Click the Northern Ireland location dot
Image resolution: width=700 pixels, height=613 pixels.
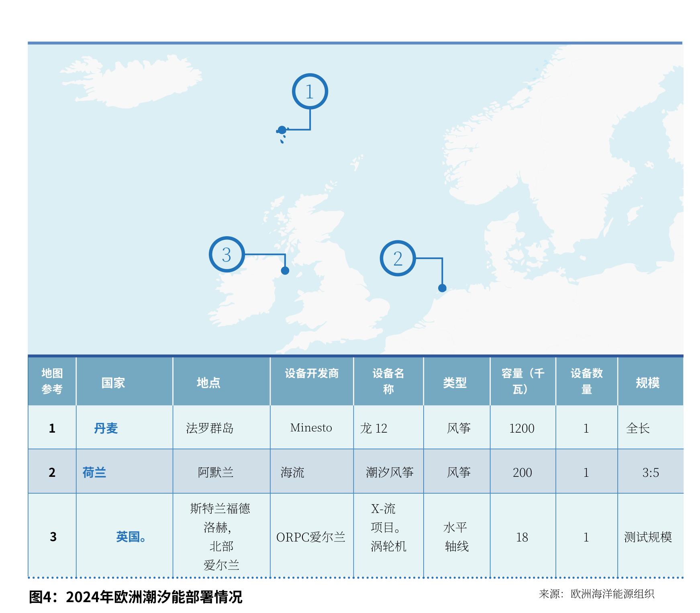pyautogui.click(x=285, y=271)
